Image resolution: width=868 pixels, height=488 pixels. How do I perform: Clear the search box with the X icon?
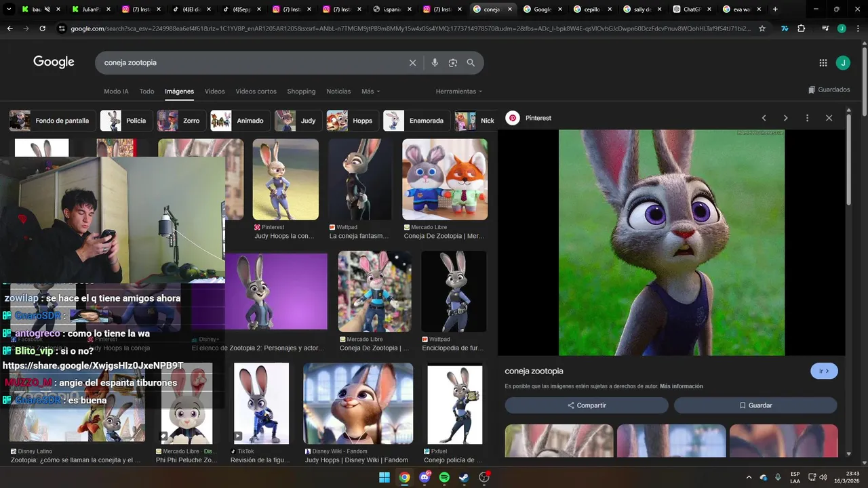(412, 63)
